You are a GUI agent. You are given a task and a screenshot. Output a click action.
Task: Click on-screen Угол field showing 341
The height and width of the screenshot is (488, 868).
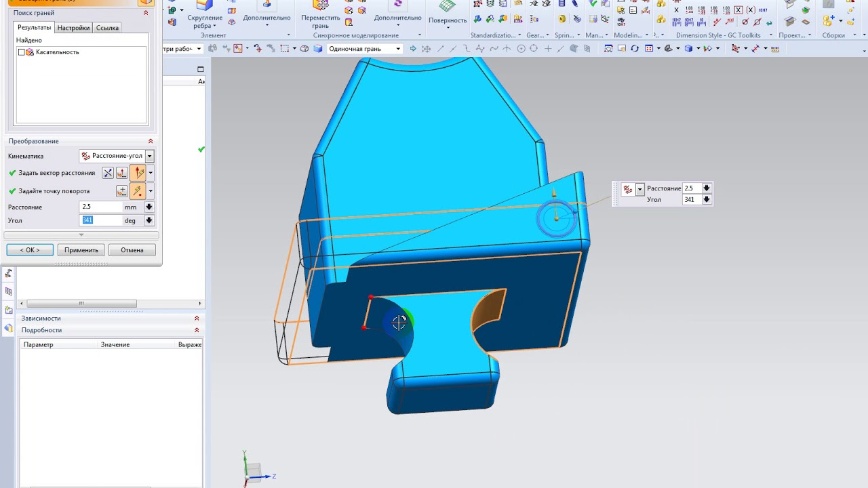point(692,200)
